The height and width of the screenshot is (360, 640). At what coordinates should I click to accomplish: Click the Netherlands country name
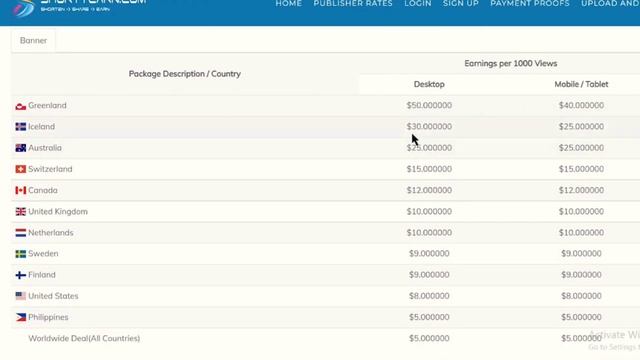51,233
